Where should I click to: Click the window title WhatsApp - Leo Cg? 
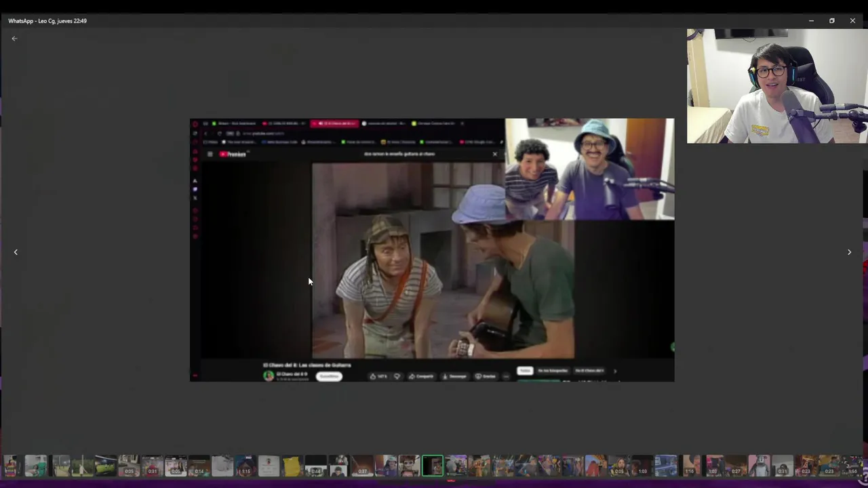[x=47, y=21]
